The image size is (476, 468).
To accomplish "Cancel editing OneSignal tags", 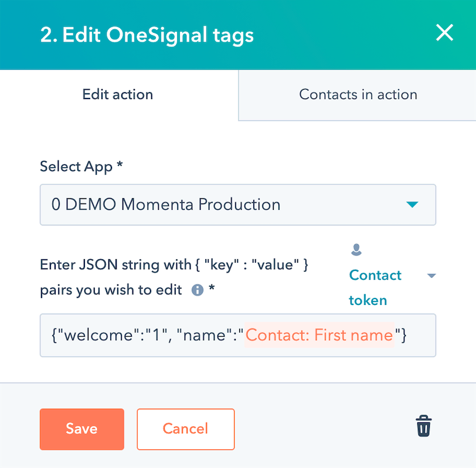I will tap(185, 429).
